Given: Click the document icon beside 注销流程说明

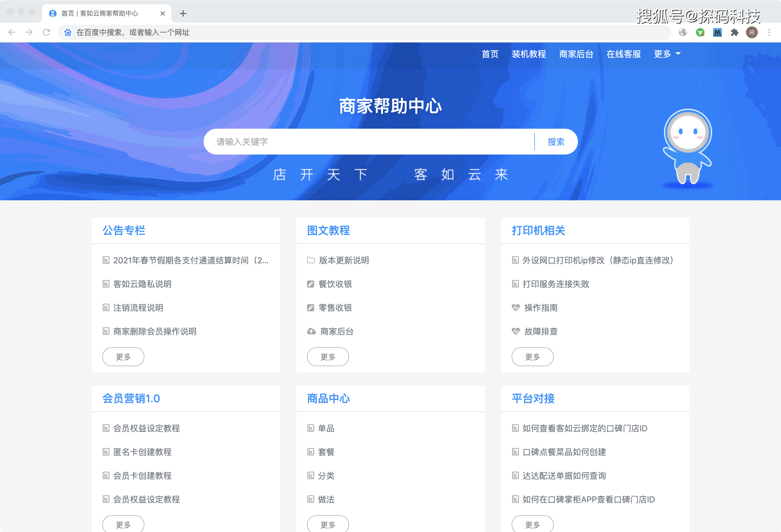Looking at the screenshot, I should tap(106, 308).
